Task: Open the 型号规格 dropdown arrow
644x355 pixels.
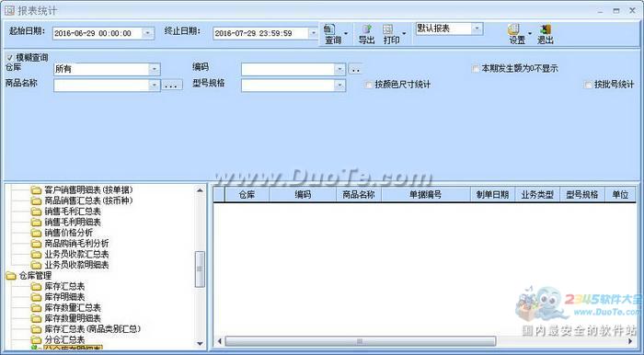Action: pyautogui.click(x=339, y=86)
